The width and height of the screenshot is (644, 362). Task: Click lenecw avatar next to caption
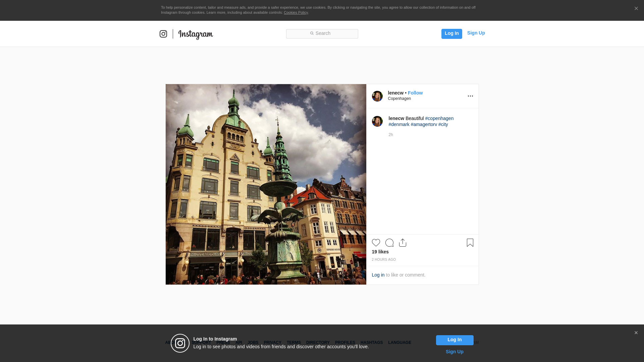pyautogui.click(x=377, y=121)
